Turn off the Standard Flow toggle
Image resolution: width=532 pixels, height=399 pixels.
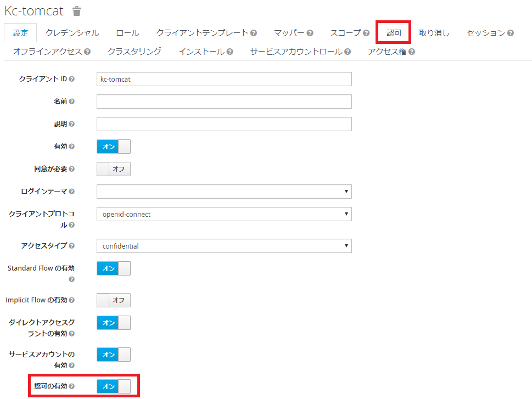(113, 268)
